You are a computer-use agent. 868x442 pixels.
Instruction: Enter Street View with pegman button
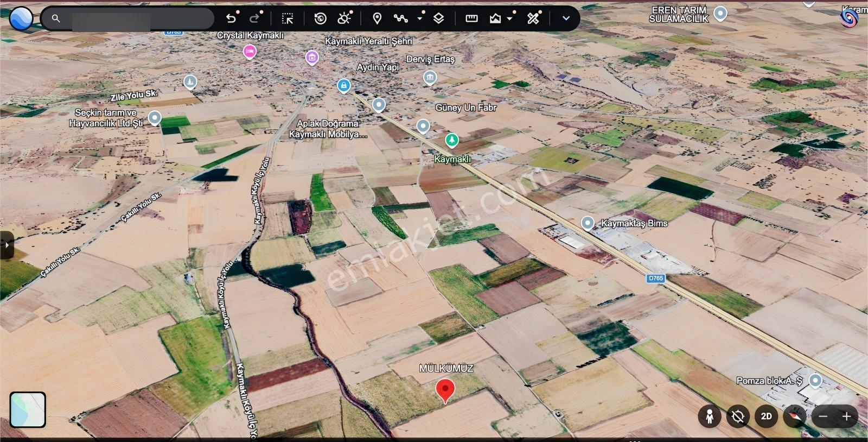(x=710, y=416)
